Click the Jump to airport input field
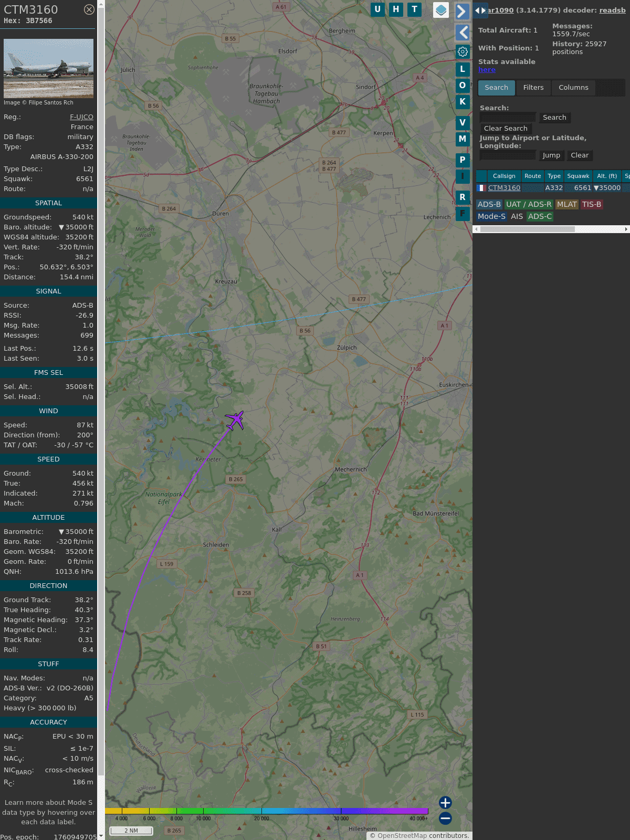Image resolution: width=630 pixels, height=840 pixels. 508,155
